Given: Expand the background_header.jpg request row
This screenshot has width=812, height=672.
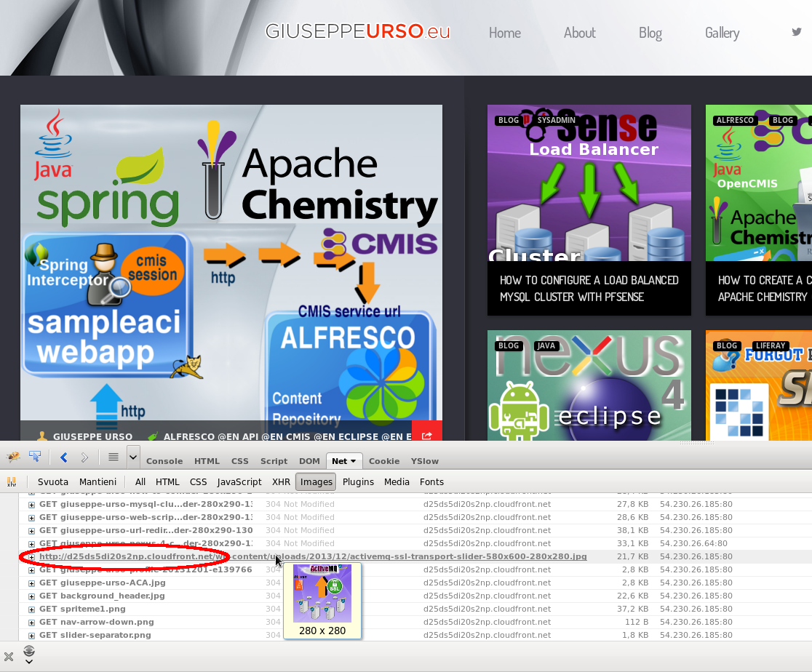Looking at the screenshot, I should (31, 596).
